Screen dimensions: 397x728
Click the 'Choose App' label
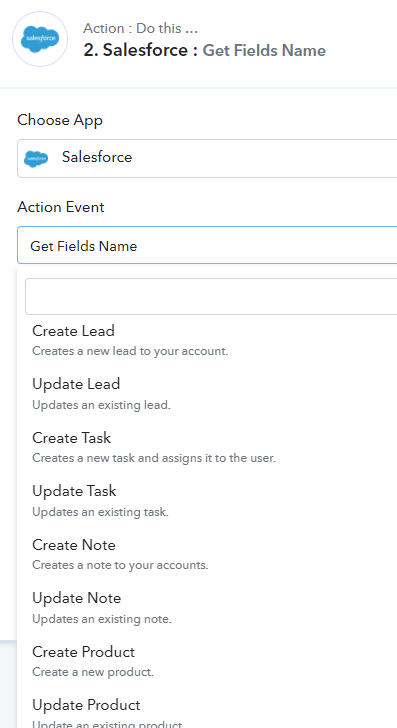tap(60, 120)
